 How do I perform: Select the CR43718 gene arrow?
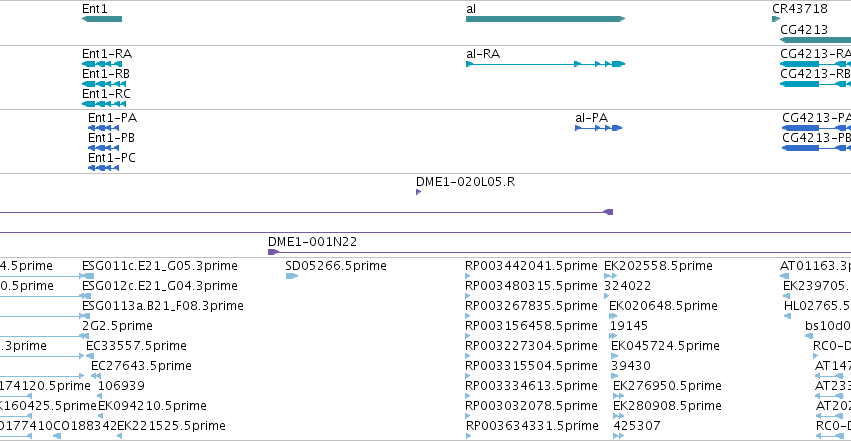point(776,19)
